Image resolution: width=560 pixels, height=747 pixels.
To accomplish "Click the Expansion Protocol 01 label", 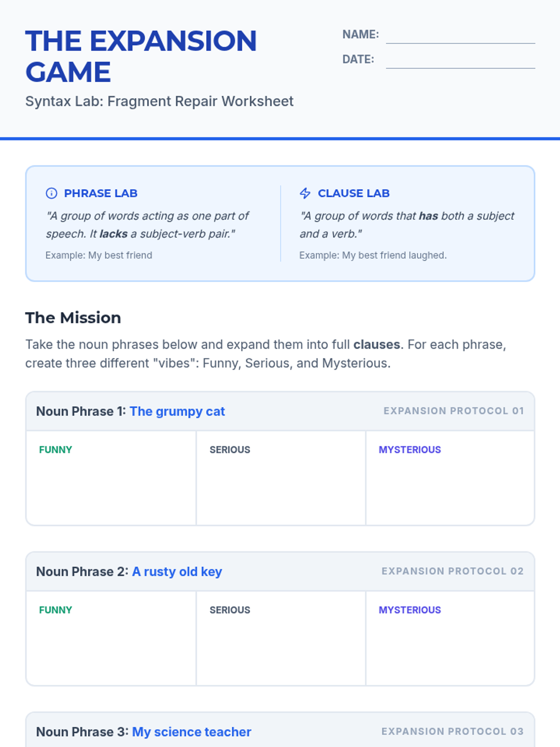I will pyautogui.click(x=453, y=411).
